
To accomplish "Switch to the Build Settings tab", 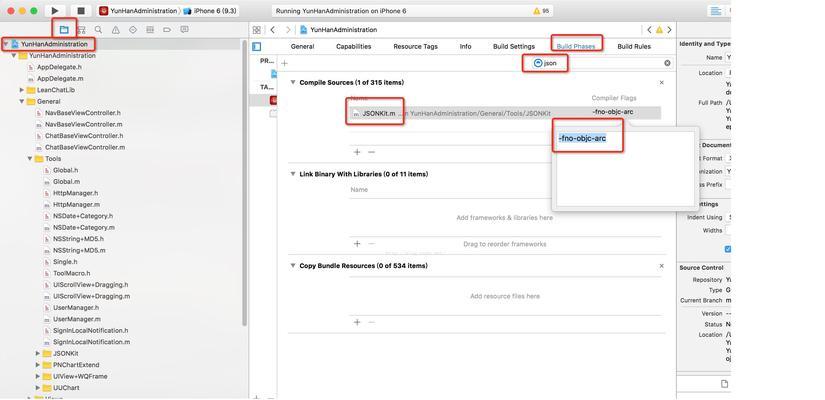I will point(514,46).
